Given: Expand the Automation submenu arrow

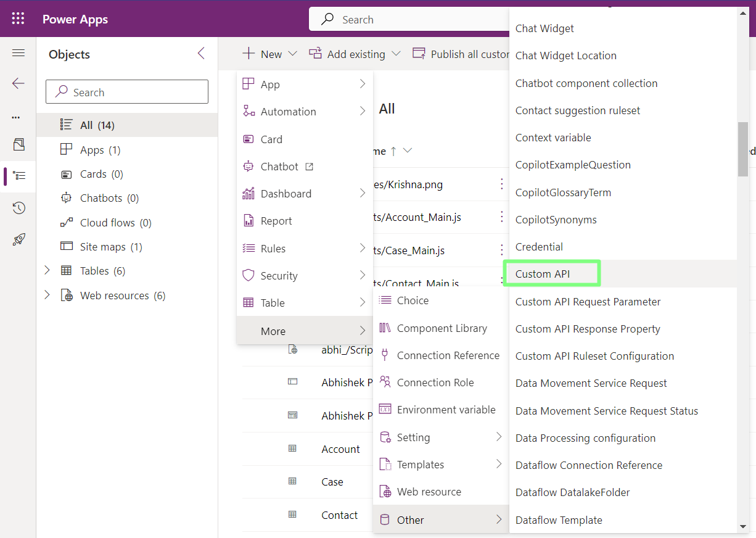Looking at the screenshot, I should click(x=363, y=111).
